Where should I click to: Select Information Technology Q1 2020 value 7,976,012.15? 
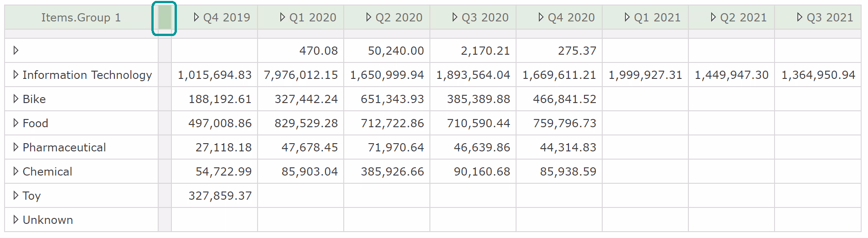pyautogui.click(x=301, y=75)
